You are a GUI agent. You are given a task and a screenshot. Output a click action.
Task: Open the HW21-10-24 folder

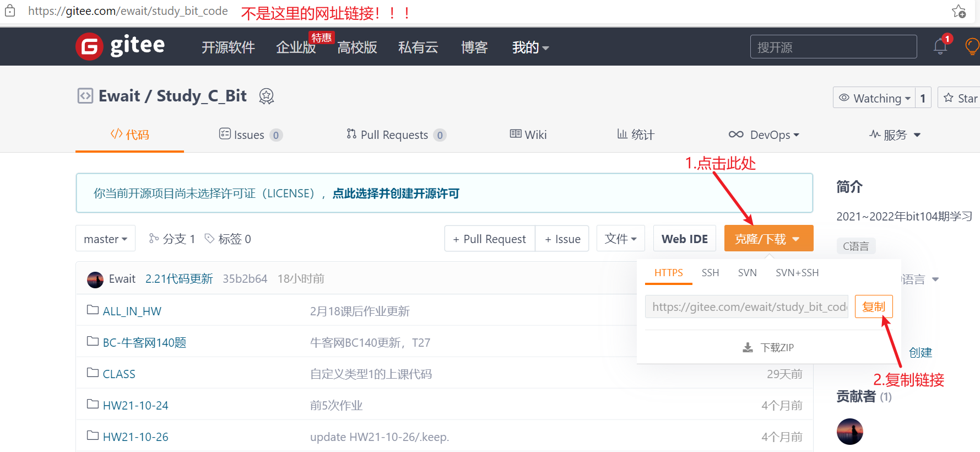tap(136, 405)
